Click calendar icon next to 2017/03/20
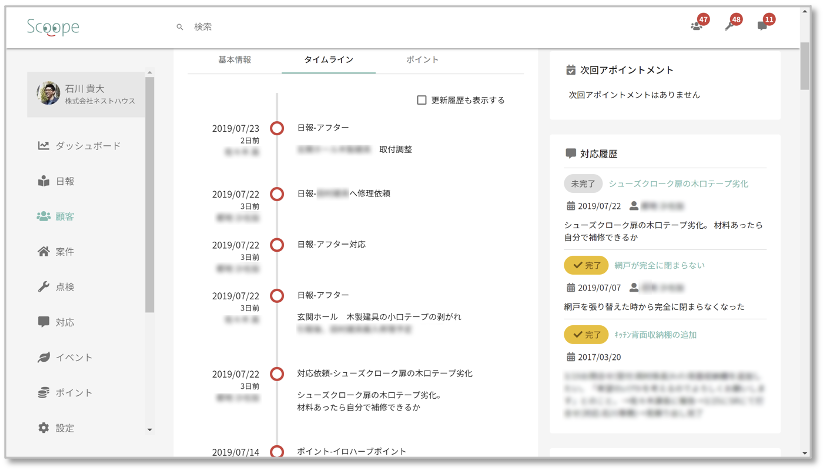824x472 pixels. point(571,357)
